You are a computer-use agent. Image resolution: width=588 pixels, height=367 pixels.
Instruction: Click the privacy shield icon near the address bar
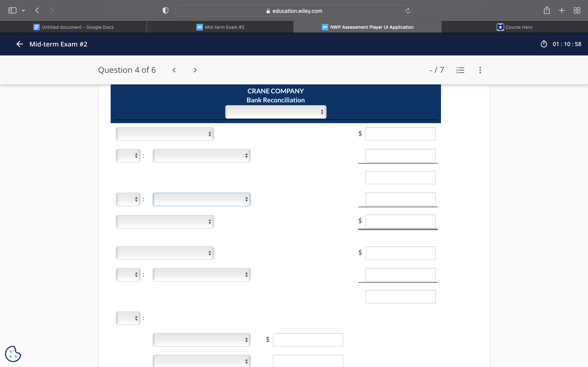pyautogui.click(x=165, y=10)
